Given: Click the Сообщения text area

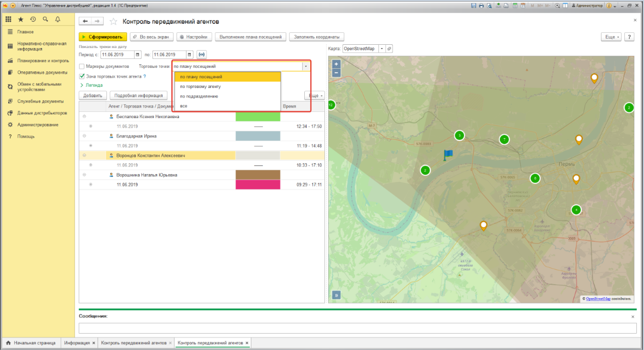Looking at the screenshot, I should (357, 328).
